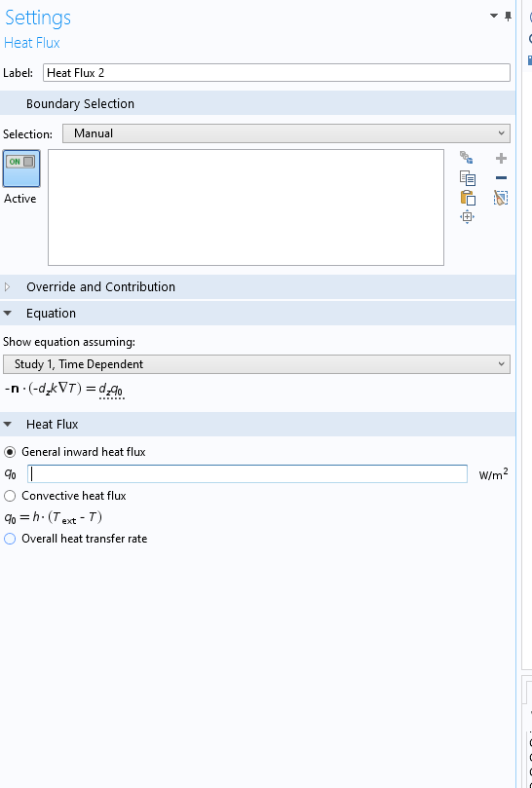
Task: Open the Selection Manual dropdown
Action: coord(286,133)
